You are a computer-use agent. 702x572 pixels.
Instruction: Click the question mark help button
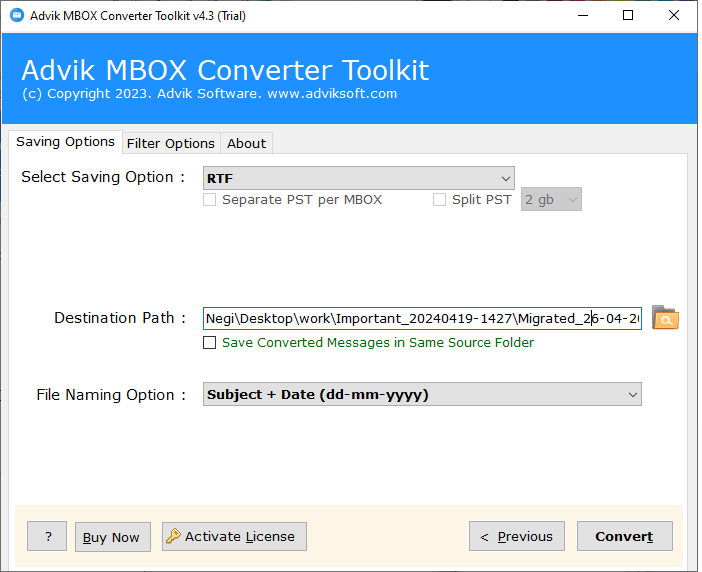click(47, 536)
